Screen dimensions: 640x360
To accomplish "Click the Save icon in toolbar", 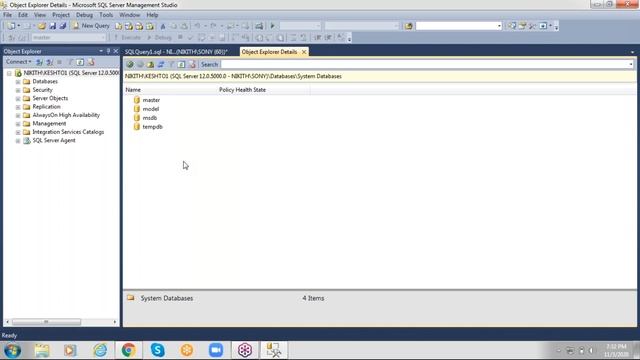I will click(52, 26).
